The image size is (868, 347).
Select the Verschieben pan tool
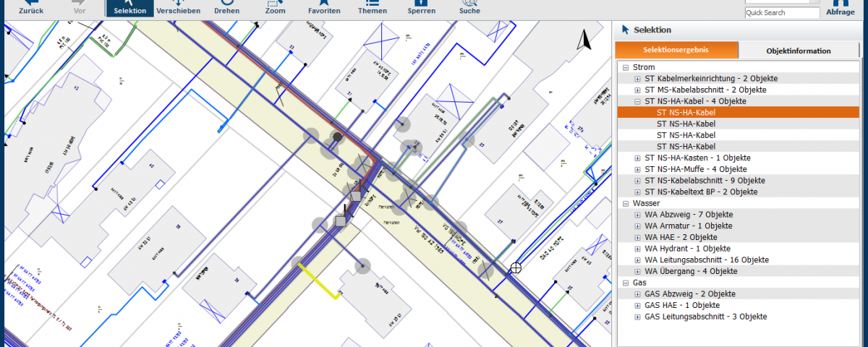click(x=178, y=7)
